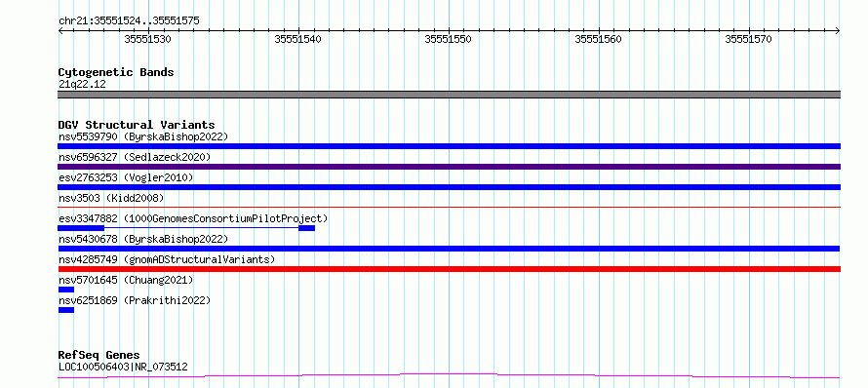This screenshot has width=868, height=388.
Task: Click the left blue block of esv3347882
Action: pos(81,228)
